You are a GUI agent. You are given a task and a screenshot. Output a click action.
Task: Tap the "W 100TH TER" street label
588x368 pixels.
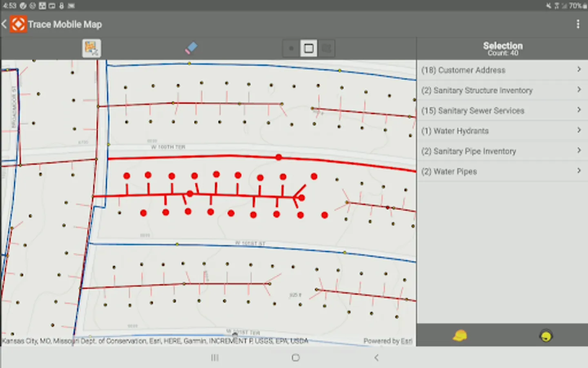(168, 147)
